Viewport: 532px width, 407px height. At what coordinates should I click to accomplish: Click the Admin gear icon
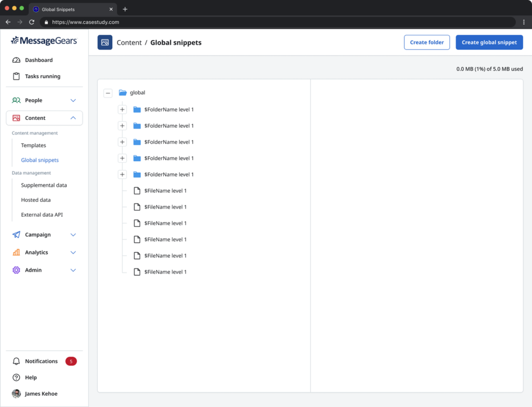tap(16, 270)
